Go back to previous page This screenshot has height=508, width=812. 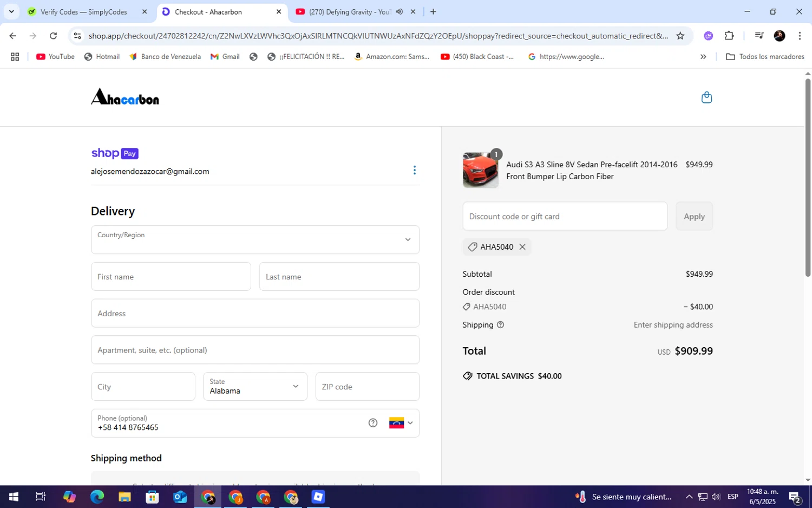pos(12,36)
